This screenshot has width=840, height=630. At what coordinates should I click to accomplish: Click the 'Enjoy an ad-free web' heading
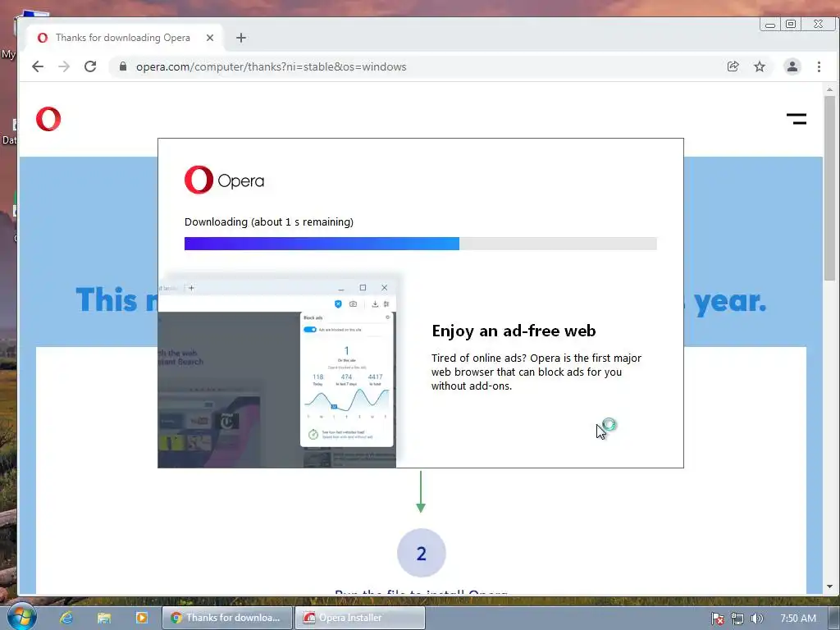(514, 331)
